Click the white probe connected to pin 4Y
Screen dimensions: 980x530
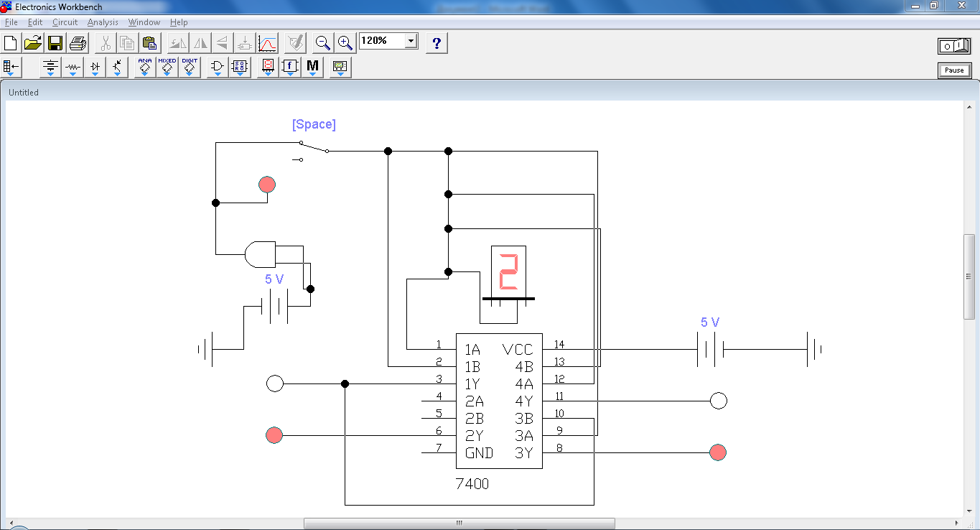coord(719,401)
